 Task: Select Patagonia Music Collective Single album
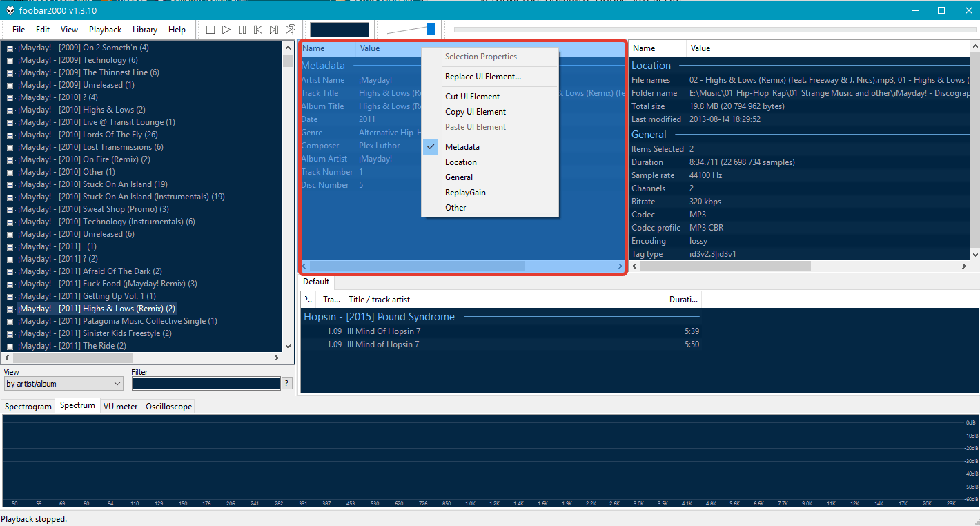coord(117,321)
